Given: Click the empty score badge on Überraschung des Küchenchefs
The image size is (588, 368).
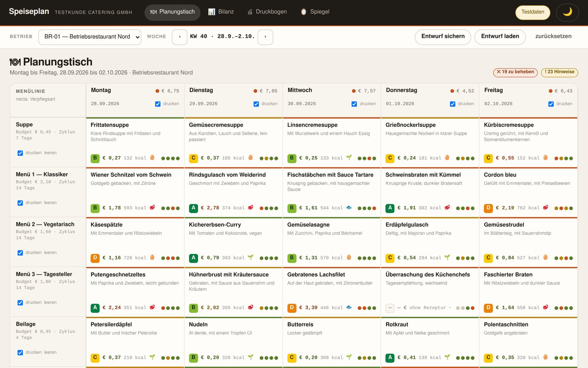Looking at the screenshot, I should (x=390, y=308).
